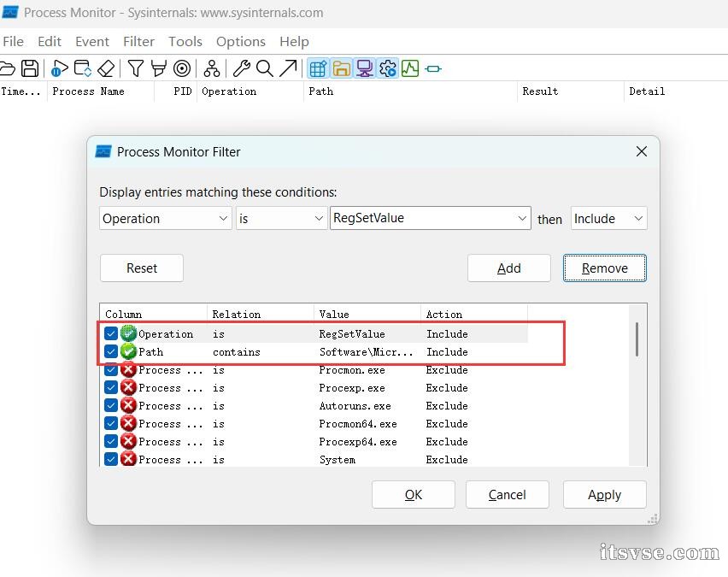Open the Edit menu
Screen dimensions: 728x577
coord(50,41)
